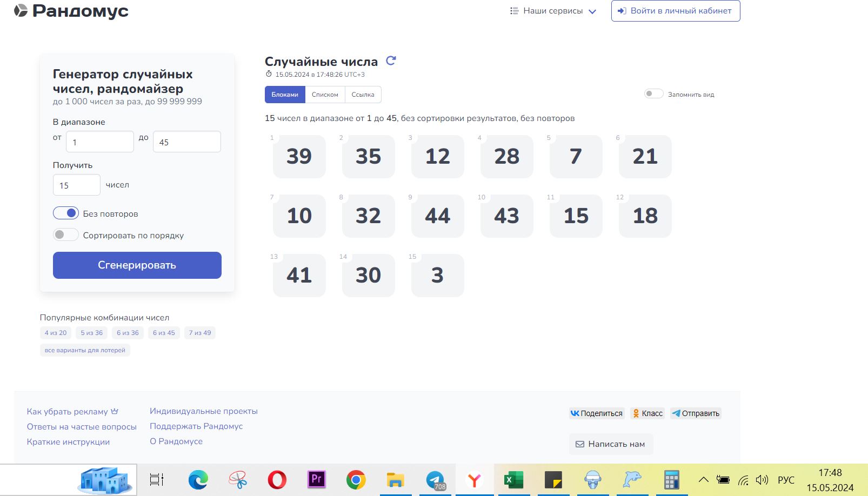Toggle the 'Без повторов' switch
This screenshot has height=496, width=868.
66,213
